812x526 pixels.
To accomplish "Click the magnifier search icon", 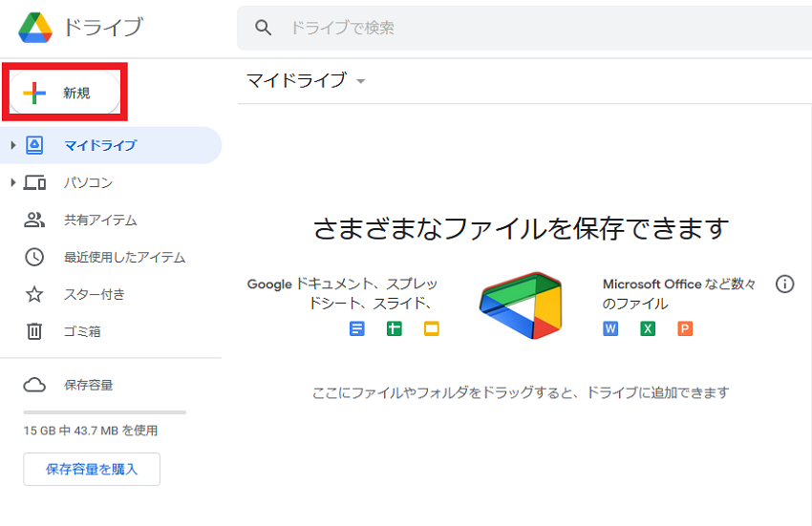I will tap(263, 28).
